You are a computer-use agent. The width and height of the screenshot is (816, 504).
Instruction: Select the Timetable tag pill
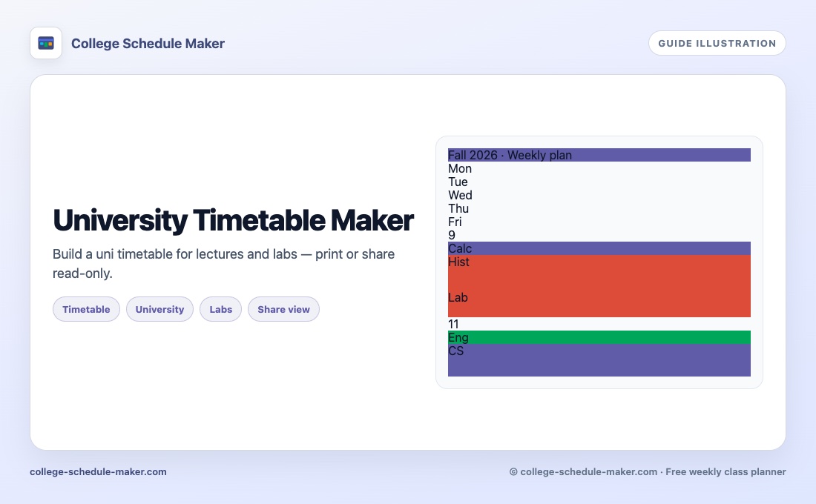coord(86,310)
